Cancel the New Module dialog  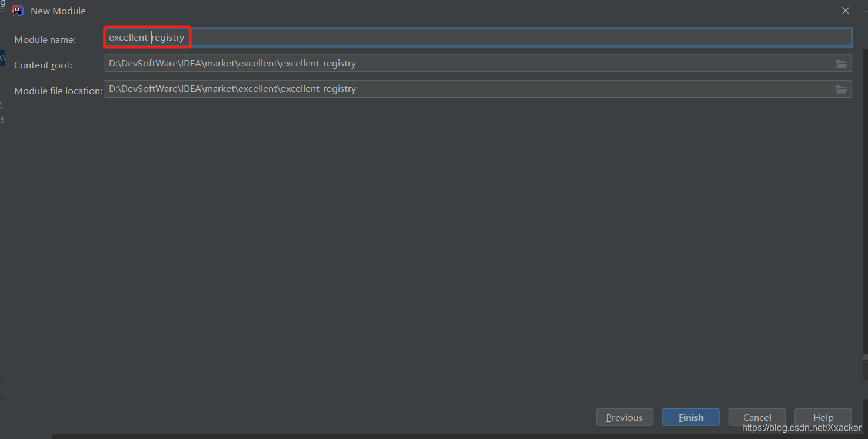(757, 417)
